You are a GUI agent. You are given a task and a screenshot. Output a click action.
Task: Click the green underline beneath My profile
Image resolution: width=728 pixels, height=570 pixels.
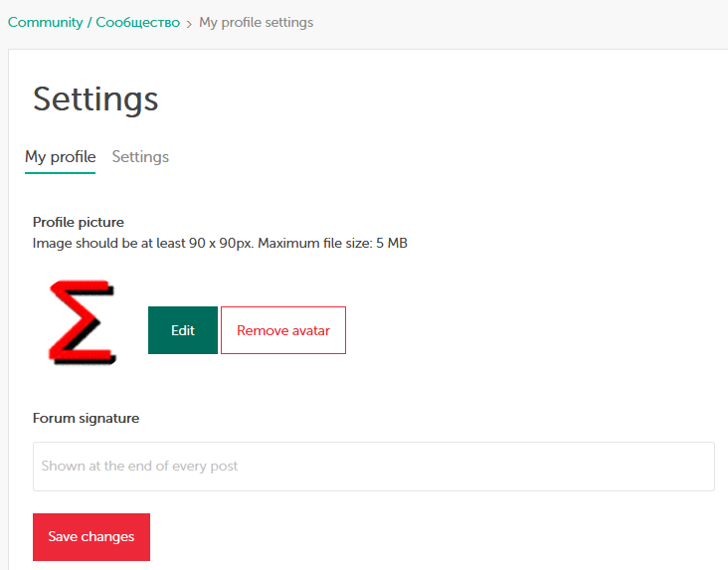click(60, 173)
